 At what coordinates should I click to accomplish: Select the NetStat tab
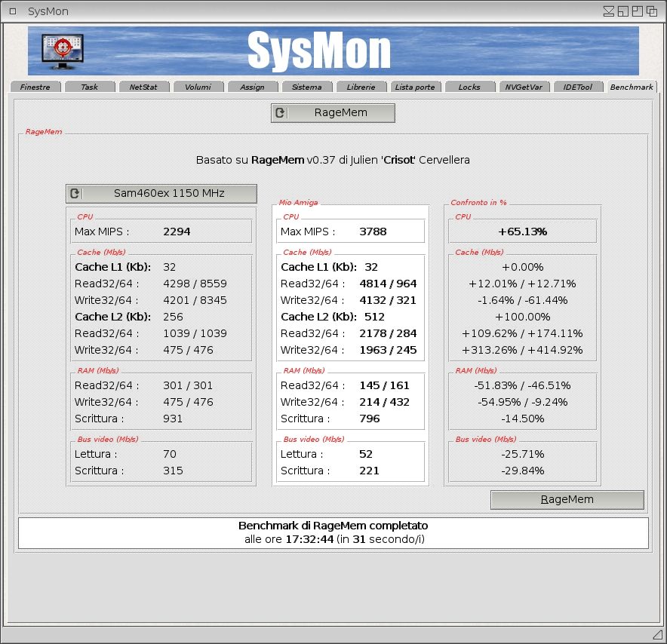point(143,87)
